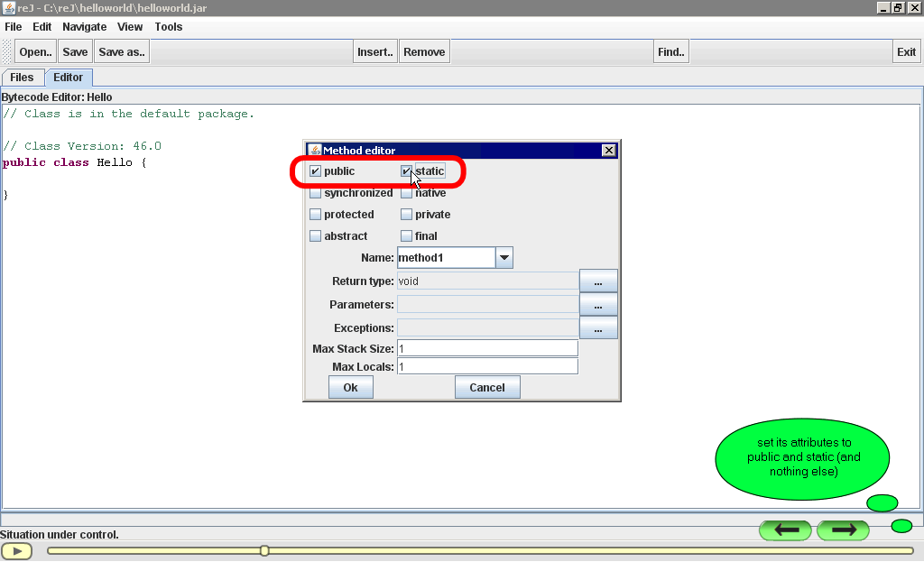Toggle the static checkbox
924x562 pixels.
[x=406, y=171]
